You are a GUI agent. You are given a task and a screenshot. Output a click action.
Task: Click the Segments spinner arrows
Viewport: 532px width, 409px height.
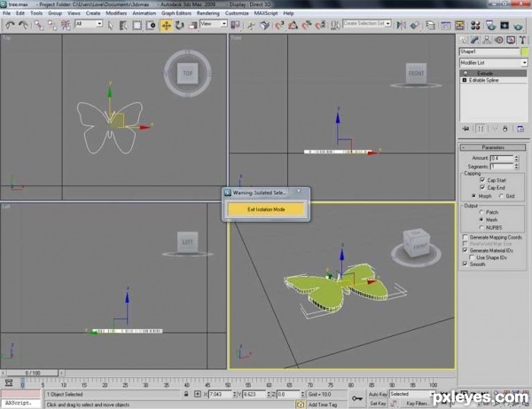[x=516, y=166]
